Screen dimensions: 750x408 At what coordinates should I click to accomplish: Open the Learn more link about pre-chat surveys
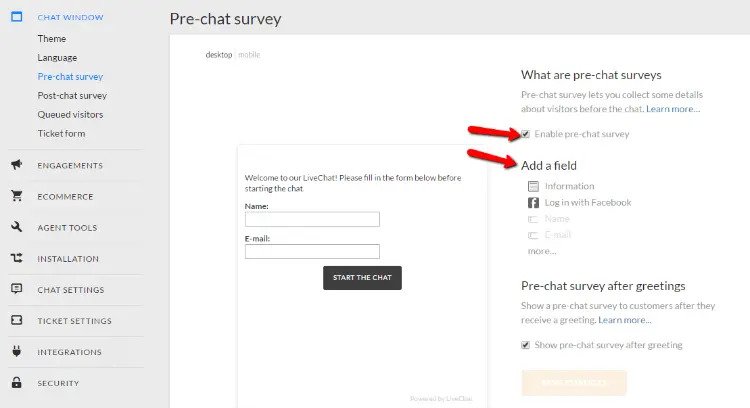click(x=673, y=109)
